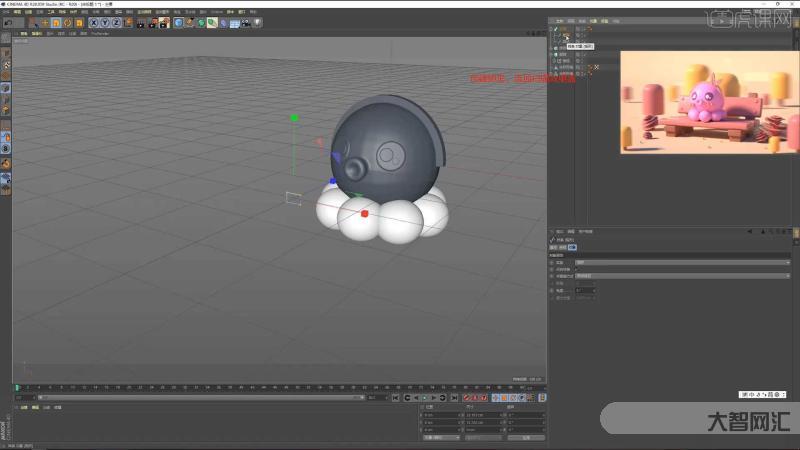
Task: Open the coordinate mode dropdown at bottom
Action: [440, 437]
